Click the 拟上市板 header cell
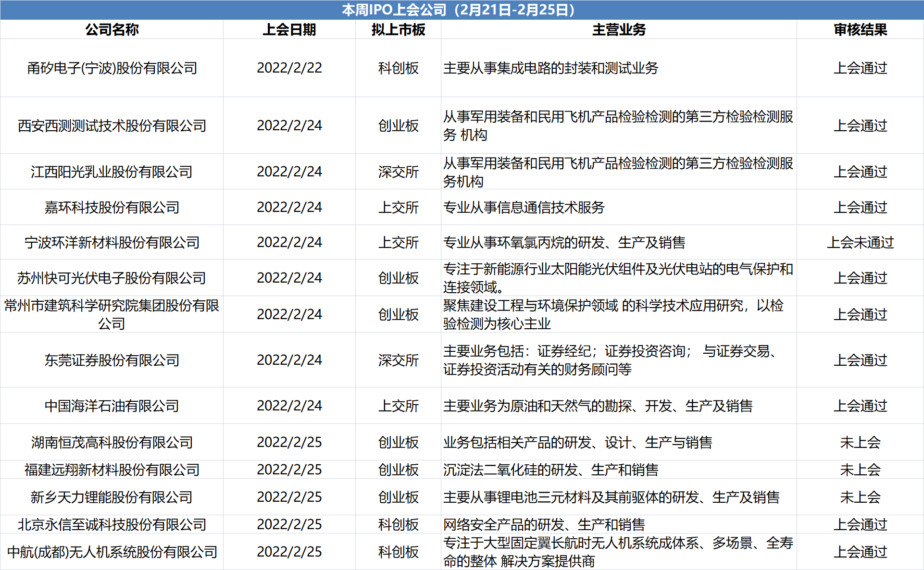This screenshot has height=570, width=924. pos(398,30)
